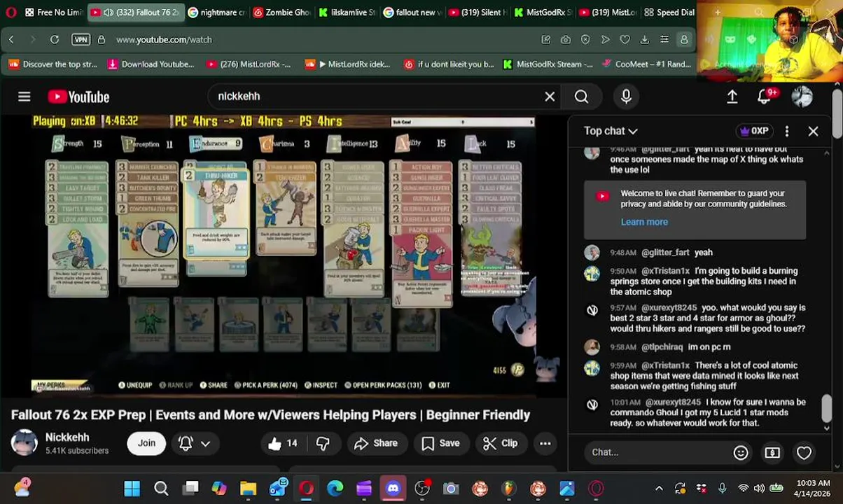Open @xurexyt8245 commenter name at 10:01 AM
Screen dimensions: 843x504
pyautogui.click(x=673, y=402)
